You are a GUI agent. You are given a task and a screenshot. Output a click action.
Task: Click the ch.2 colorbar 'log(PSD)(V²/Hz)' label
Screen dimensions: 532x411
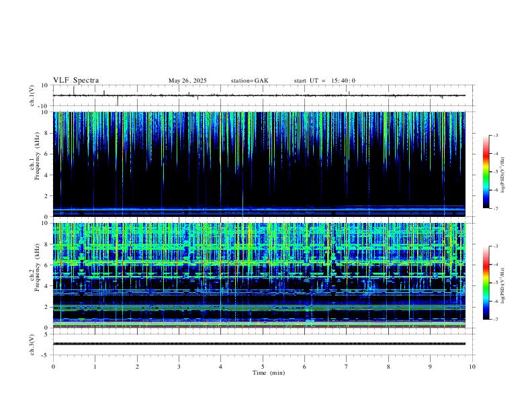[503, 285]
